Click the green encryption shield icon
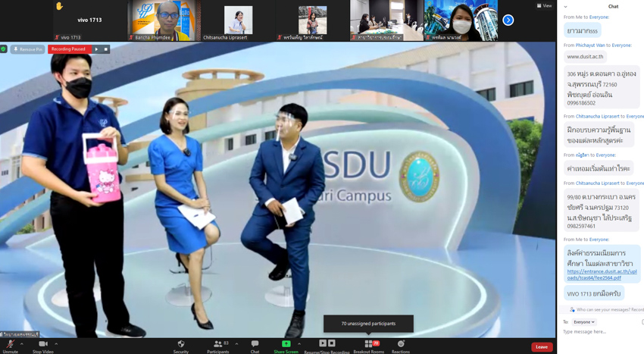Viewport: 644px width, 354px height. point(4,49)
